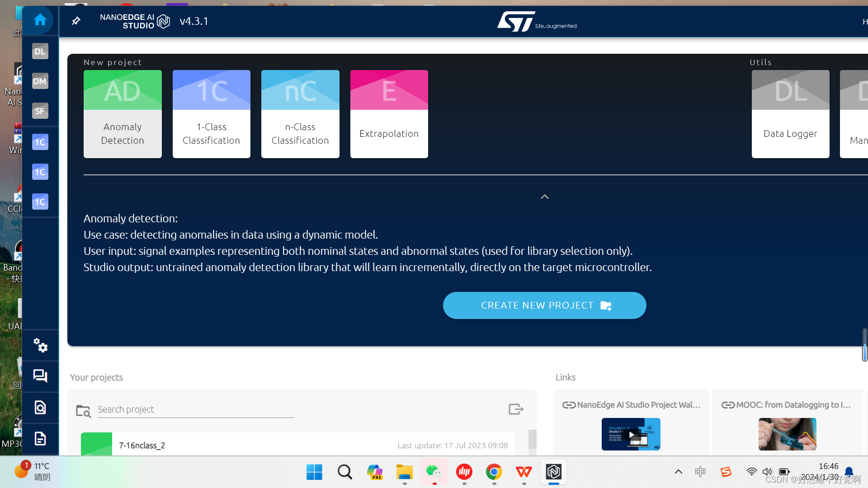Select the n-Class Classification project card

pos(300,114)
